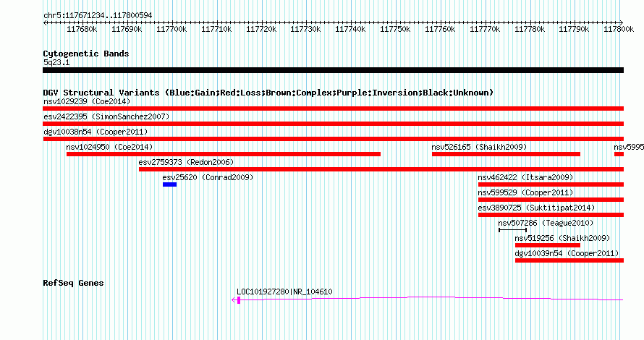Click the LOC101927280 gene direction arrow
Viewport: 644px width, 340px height.
pos(234,300)
